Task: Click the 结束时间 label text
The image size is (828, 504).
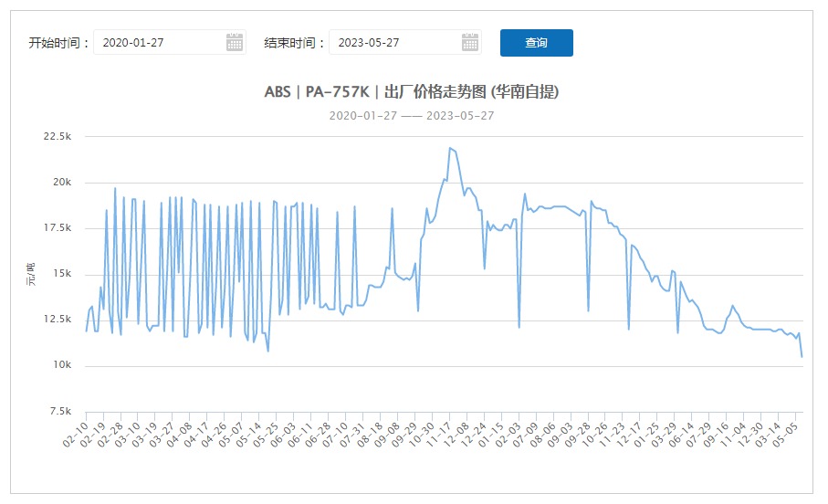Action: [x=290, y=43]
